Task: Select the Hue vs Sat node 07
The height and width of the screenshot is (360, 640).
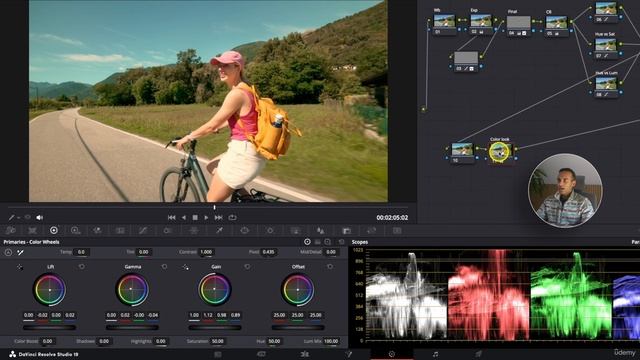Action: tap(606, 47)
